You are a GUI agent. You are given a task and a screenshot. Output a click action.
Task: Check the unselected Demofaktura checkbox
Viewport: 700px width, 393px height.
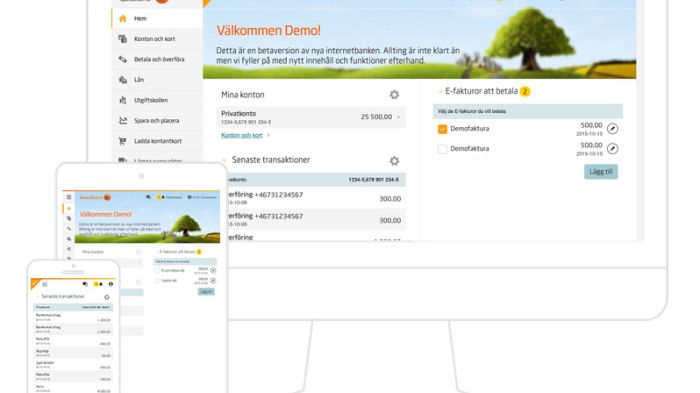click(442, 149)
